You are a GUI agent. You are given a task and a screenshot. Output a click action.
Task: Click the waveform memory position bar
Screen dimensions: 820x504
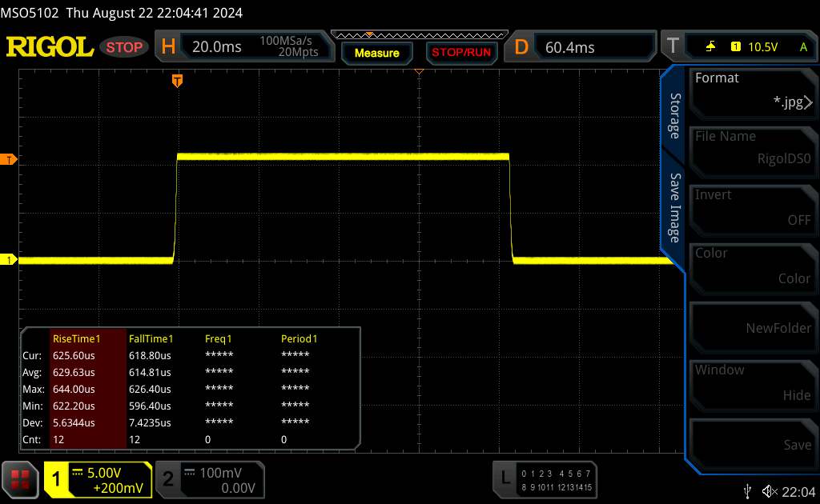tap(420, 35)
